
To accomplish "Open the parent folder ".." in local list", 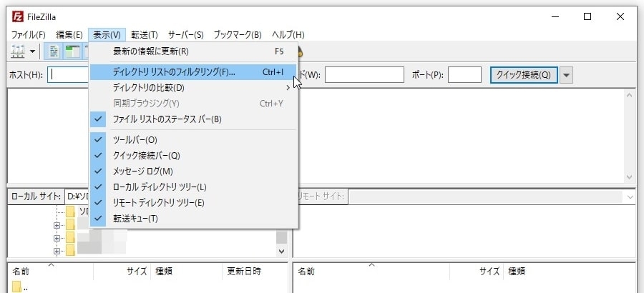I will pos(21,287).
